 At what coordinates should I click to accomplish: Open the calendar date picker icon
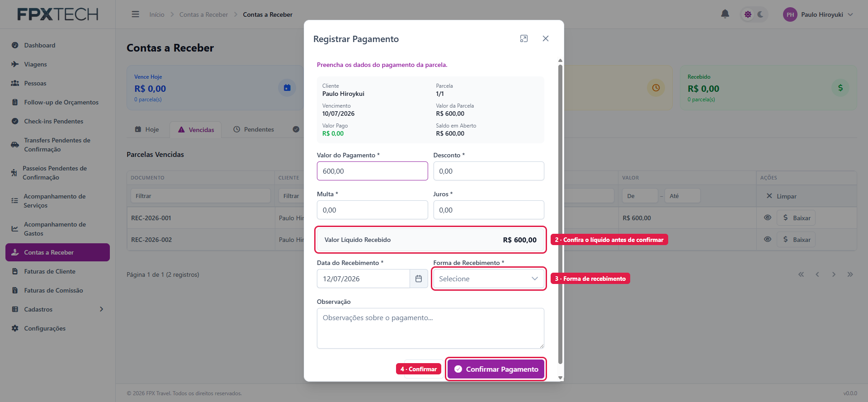pyautogui.click(x=419, y=279)
